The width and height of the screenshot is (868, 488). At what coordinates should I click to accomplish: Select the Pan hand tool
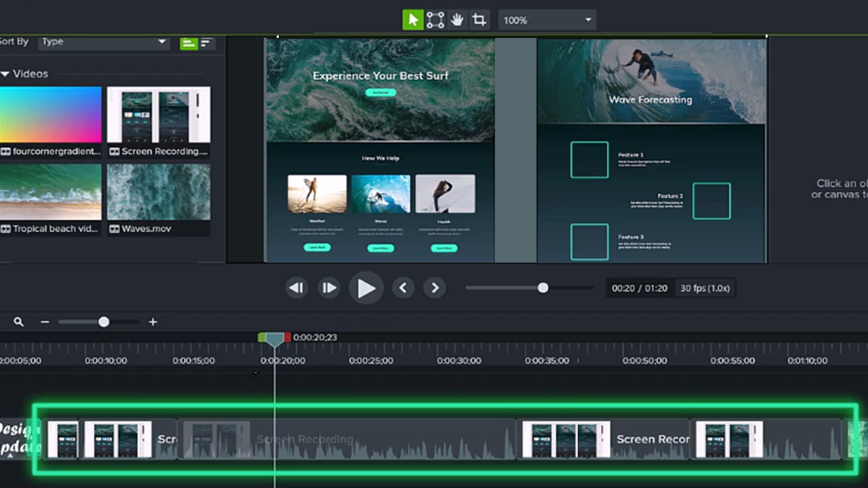click(457, 20)
